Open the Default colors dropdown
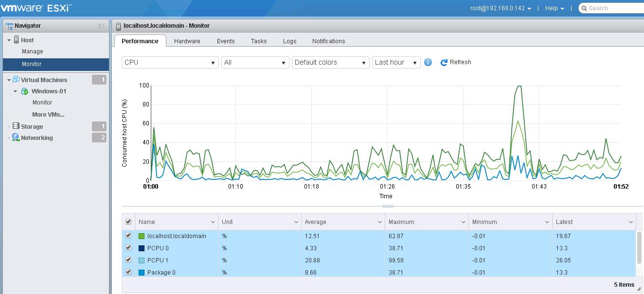This screenshot has height=294, width=644. point(330,62)
